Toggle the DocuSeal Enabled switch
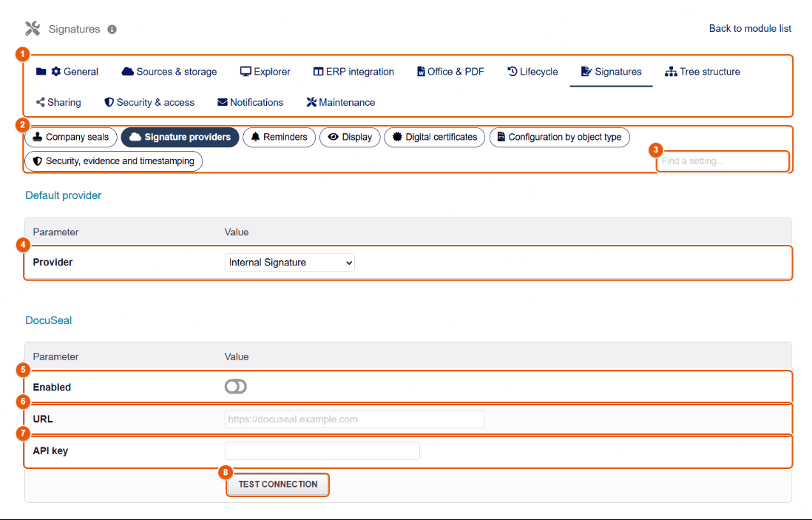Viewport: 812px width, 520px height. [x=236, y=386]
